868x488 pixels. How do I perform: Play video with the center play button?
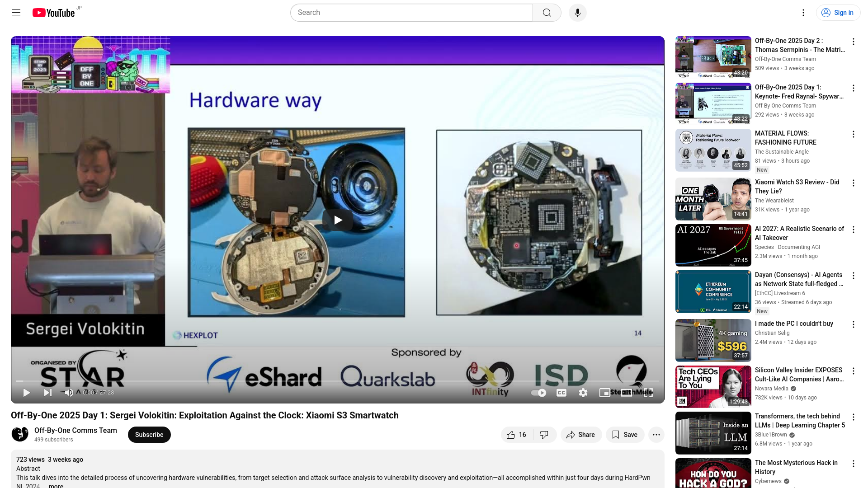[x=338, y=220]
